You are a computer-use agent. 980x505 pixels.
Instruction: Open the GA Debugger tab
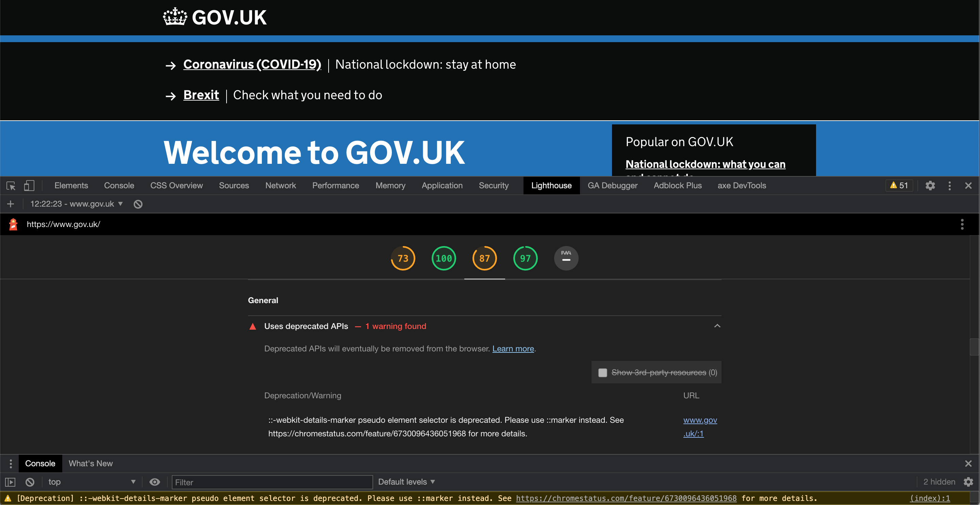click(x=613, y=186)
